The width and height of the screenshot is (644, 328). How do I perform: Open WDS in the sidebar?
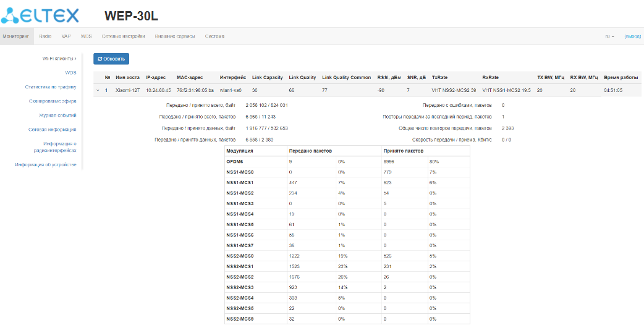tap(70, 73)
